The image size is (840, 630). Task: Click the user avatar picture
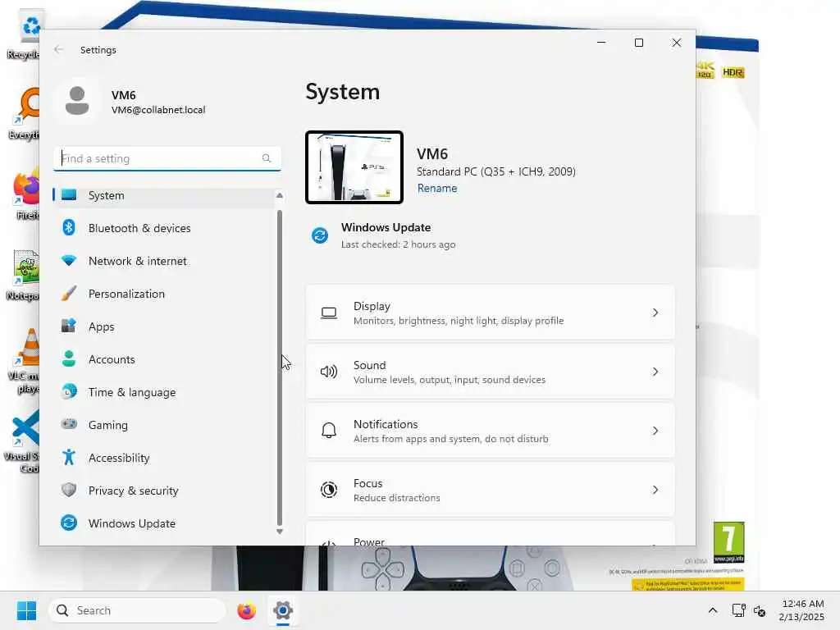pos(77,101)
